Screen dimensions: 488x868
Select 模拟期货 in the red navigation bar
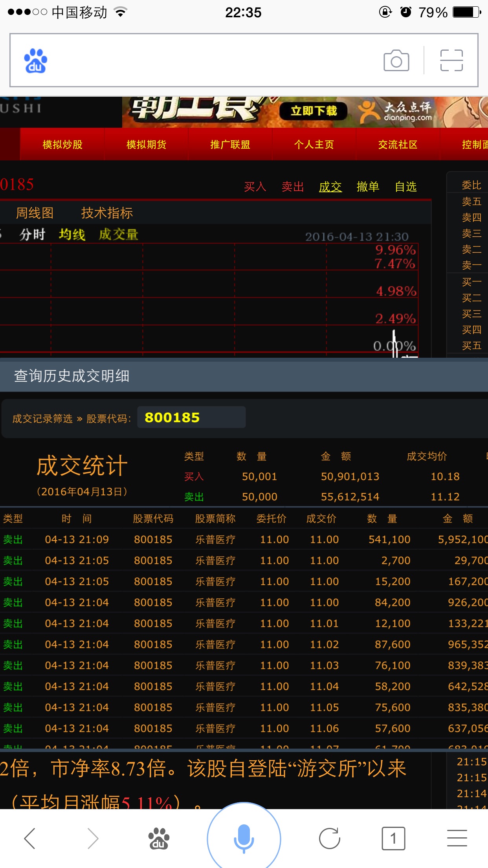(x=146, y=145)
